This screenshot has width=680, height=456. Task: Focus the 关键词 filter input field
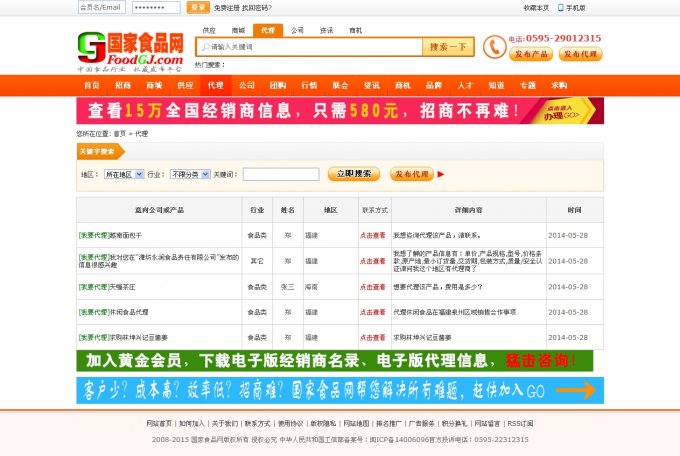pyautogui.click(x=281, y=174)
